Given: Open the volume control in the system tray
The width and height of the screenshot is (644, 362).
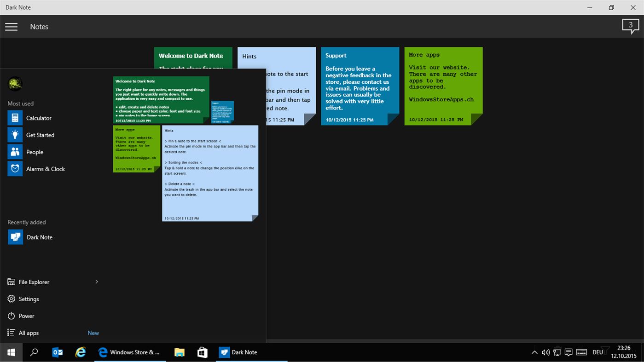Looking at the screenshot, I should (545, 352).
